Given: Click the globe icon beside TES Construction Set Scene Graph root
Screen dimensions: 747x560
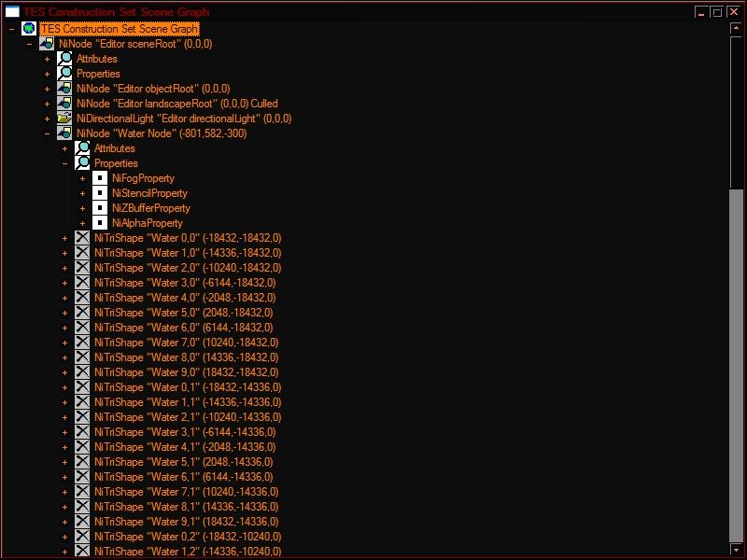Looking at the screenshot, I should (29, 29).
